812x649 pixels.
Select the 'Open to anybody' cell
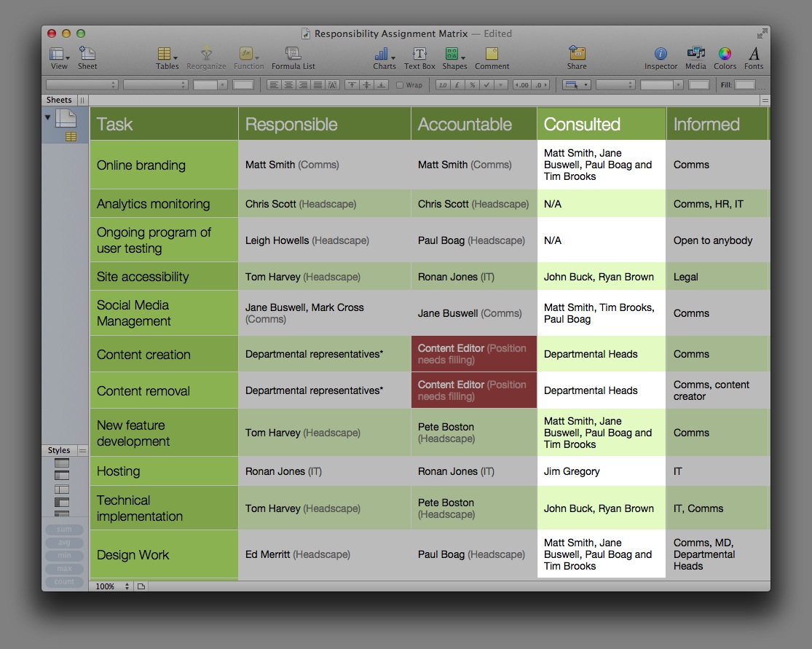tap(718, 240)
